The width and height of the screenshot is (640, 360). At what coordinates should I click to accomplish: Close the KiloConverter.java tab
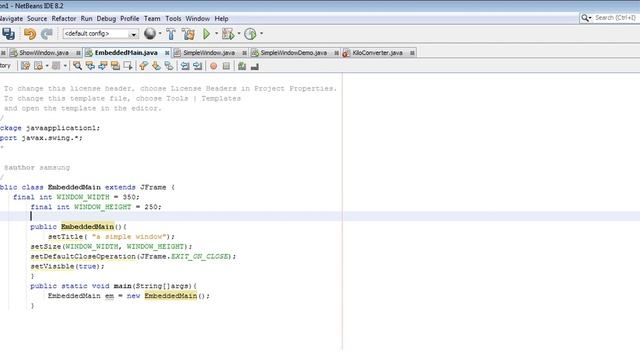coord(412,53)
